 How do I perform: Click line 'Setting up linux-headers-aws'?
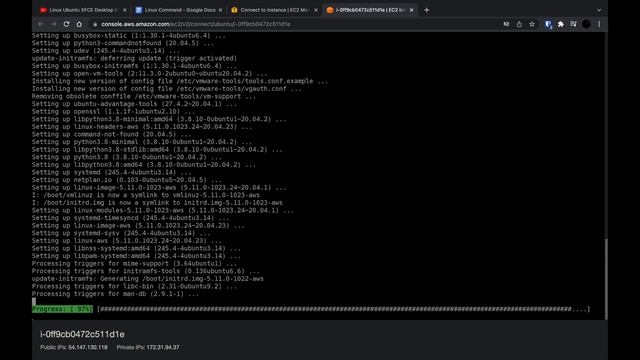tap(142, 127)
